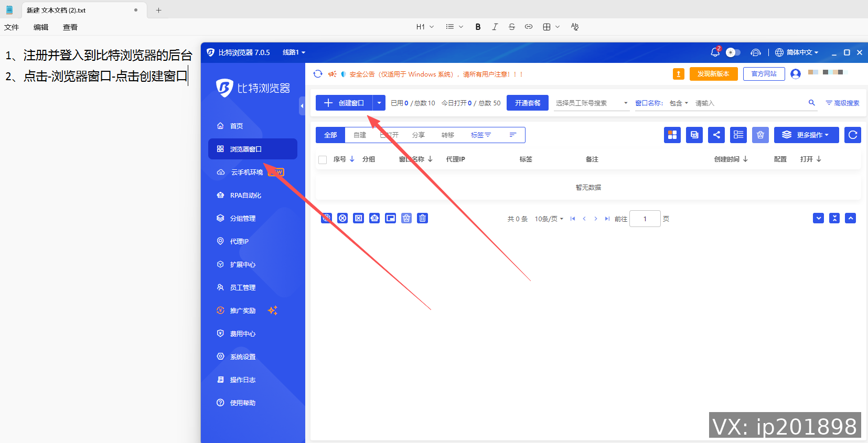
Task: Open 分组管理 in the sidebar
Action: coord(253,218)
